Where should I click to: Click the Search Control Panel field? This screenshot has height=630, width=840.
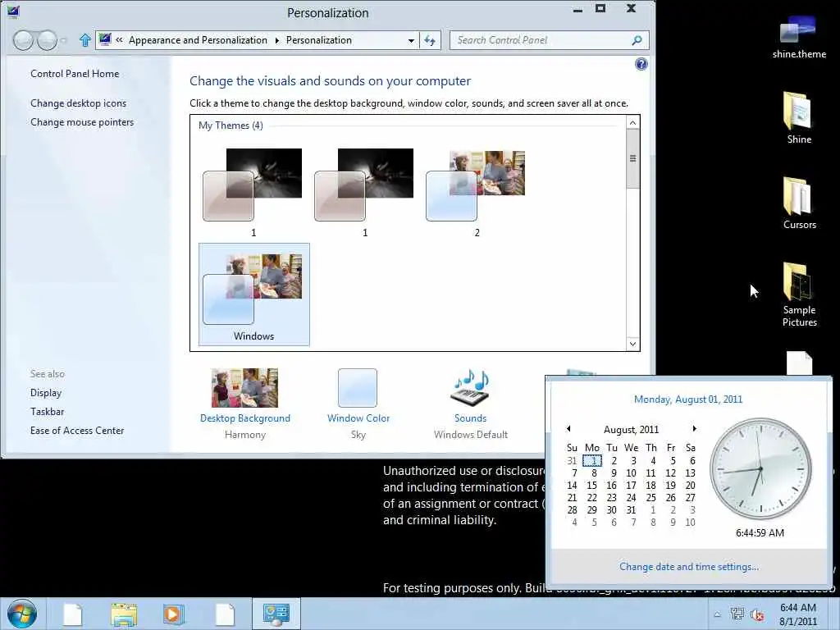pyautogui.click(x=541, y=40)
